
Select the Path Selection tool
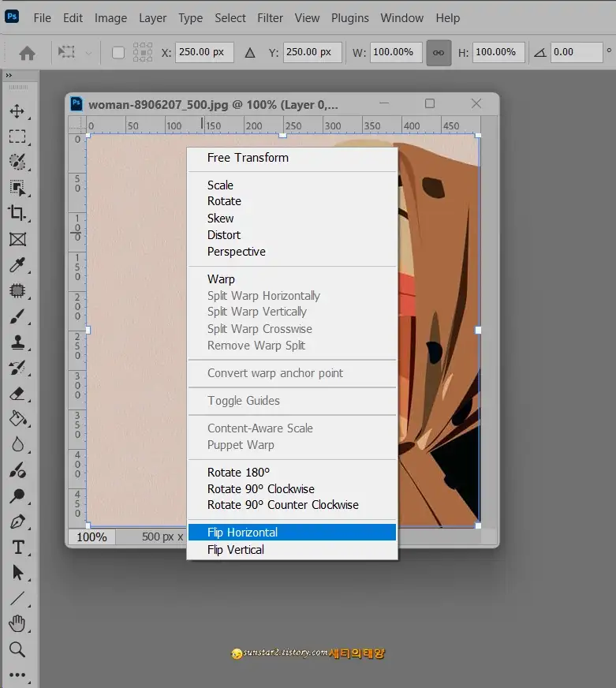tap(17, 573)
